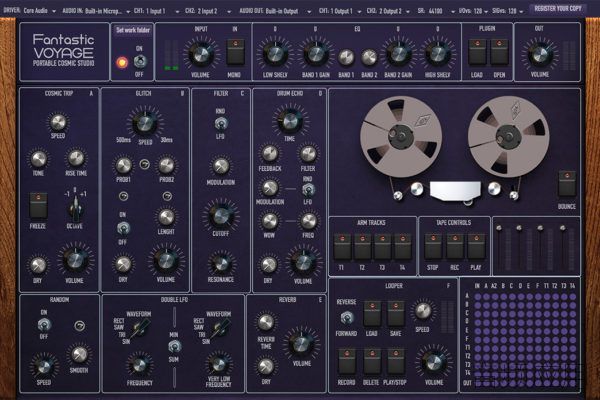Click the Random SMOOTH knob

tap(79, 354)
